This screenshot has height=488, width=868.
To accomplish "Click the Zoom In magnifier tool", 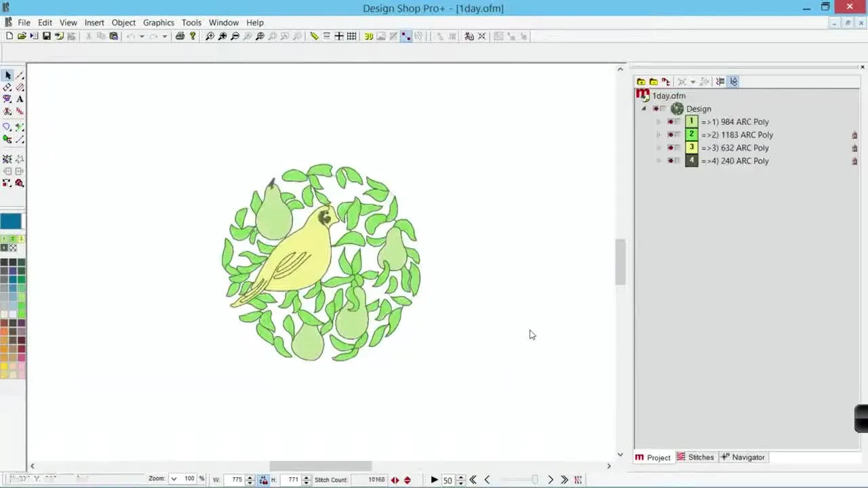I will click(x=210, y=36).
